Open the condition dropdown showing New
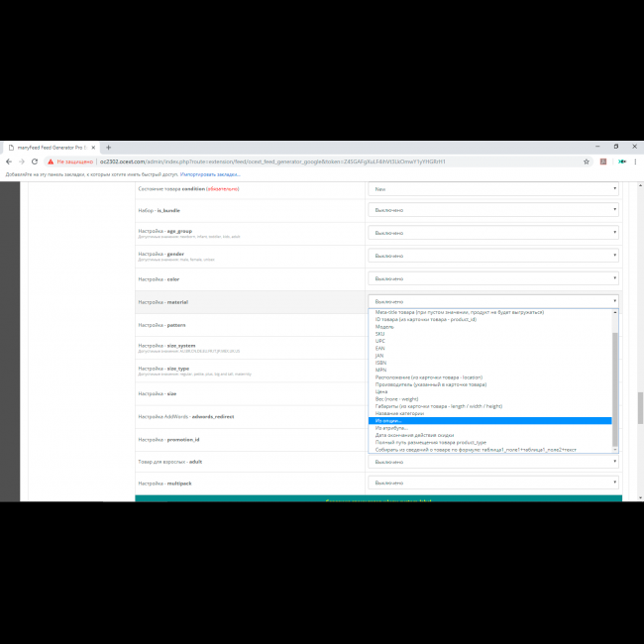 click(x=493, y=188)
